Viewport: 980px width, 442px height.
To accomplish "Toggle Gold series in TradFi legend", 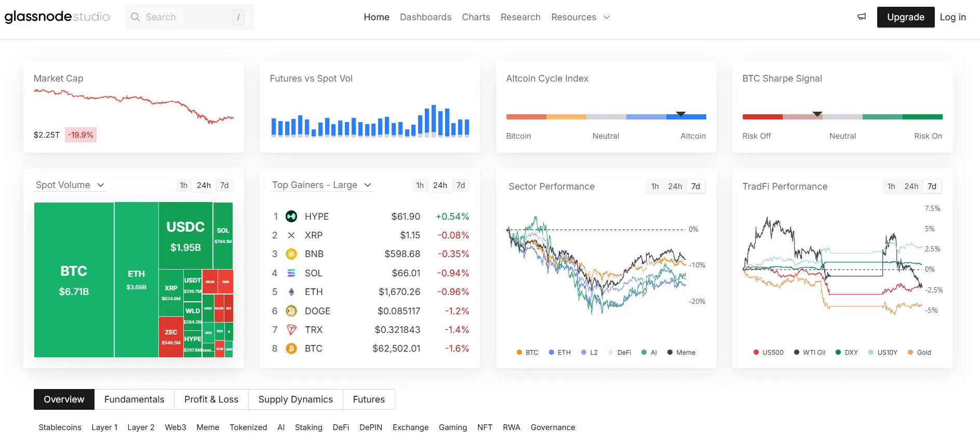I will (919, 352).
